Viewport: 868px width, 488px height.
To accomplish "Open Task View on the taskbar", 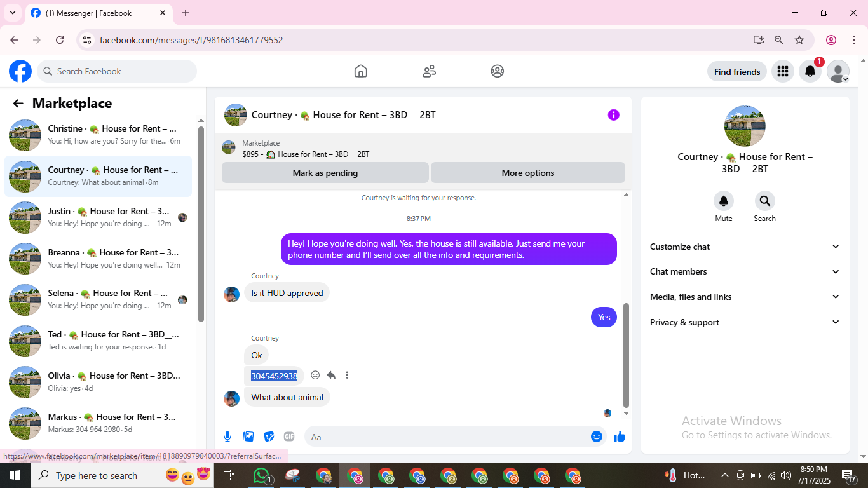I will (229, 475).
